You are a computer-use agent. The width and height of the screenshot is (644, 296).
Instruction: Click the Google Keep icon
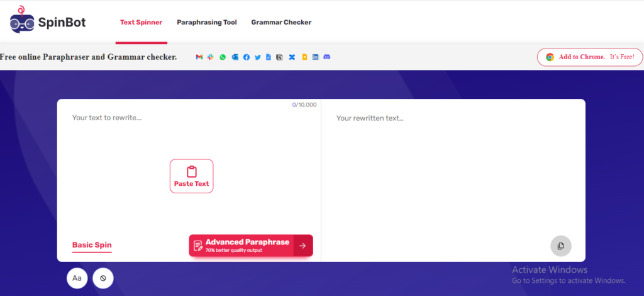(304, 57)
